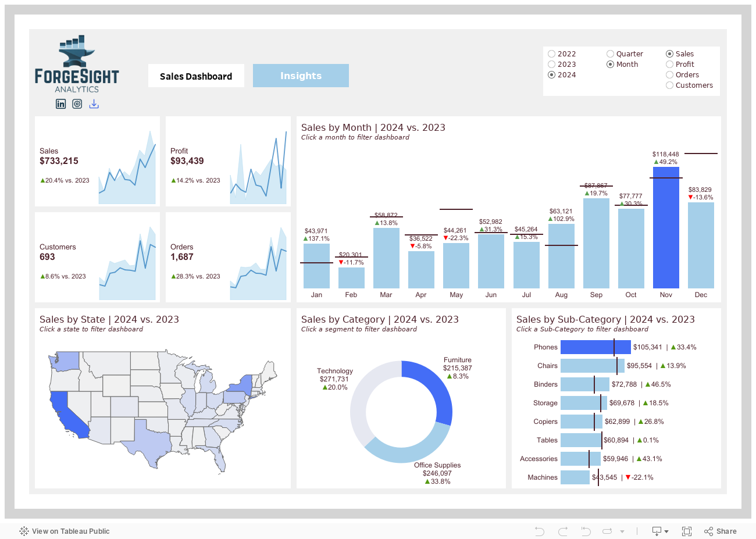756x539 pixels.
Task: Select the Mar bar in monthly chart
Action: tap(386, 258)
